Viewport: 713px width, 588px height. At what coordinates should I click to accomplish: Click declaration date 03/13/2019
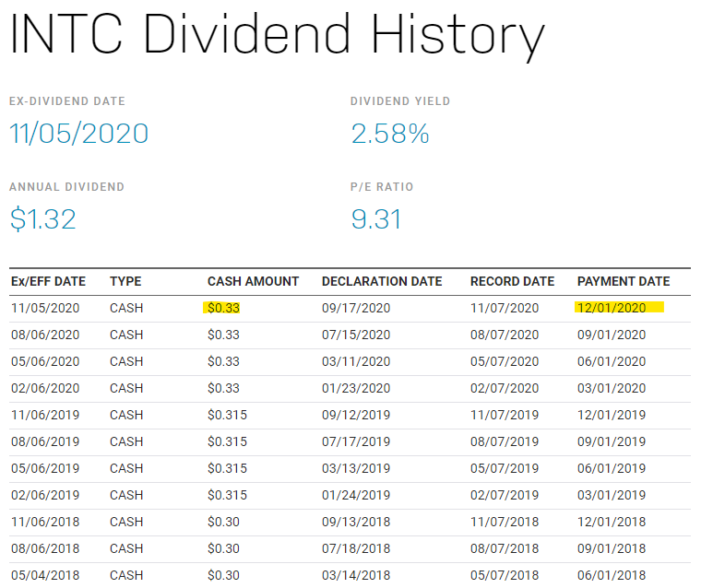pyautogui.click(x=356, y=468)
